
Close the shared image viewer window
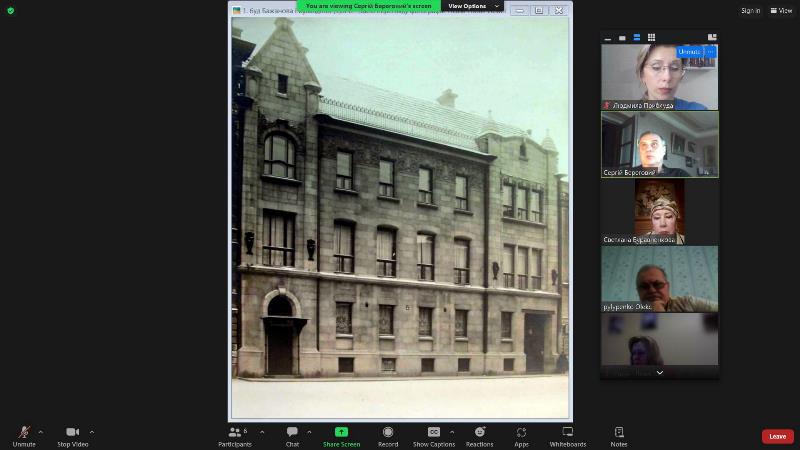pyautogui.click(x=559, y=10)
